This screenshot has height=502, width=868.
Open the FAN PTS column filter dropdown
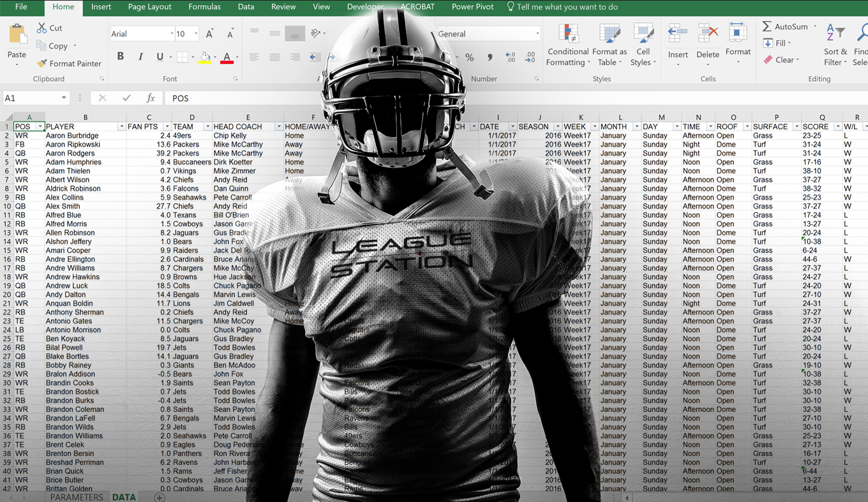(167, 127)
